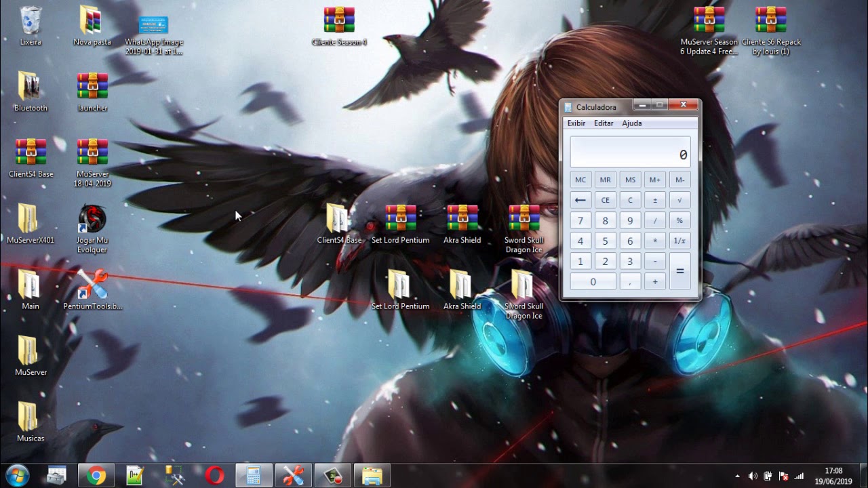Select the launcher archive icon

(x=92, y=86)
